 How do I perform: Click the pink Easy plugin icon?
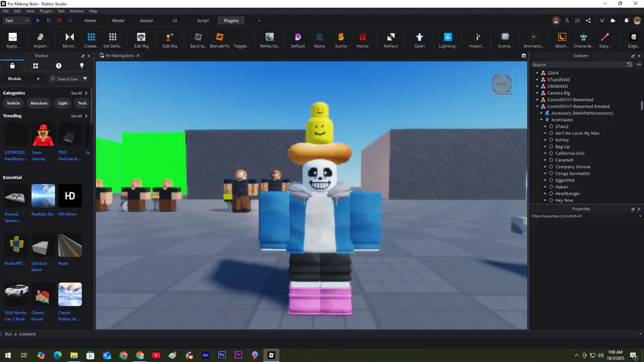click(x=605, y=37)
